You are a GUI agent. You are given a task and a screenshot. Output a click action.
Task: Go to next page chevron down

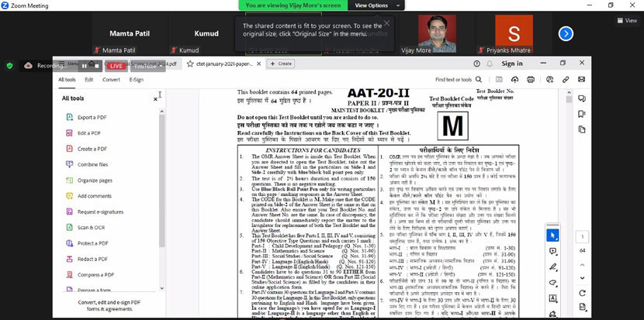coord(582,277)
